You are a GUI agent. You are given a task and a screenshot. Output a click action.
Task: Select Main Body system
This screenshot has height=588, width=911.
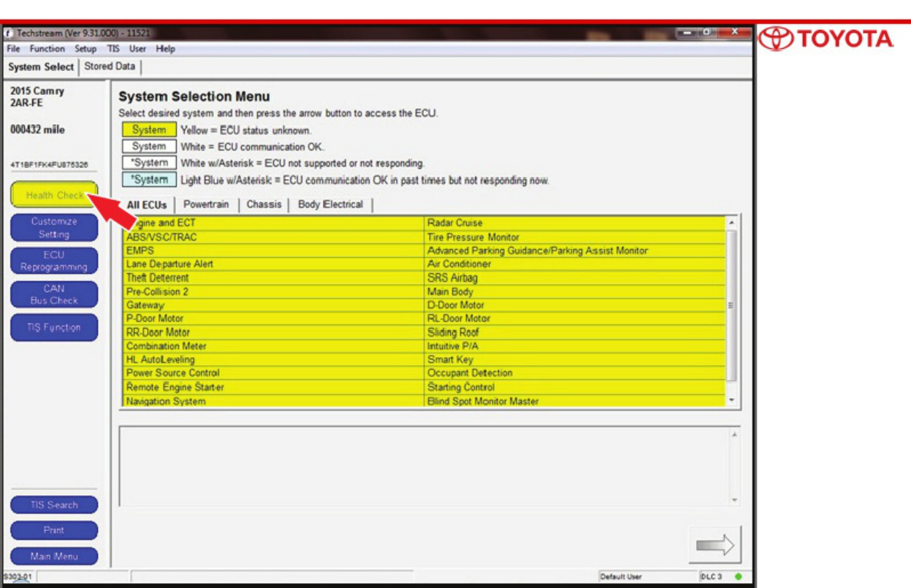pyautogui.click(x=575, y=291)
